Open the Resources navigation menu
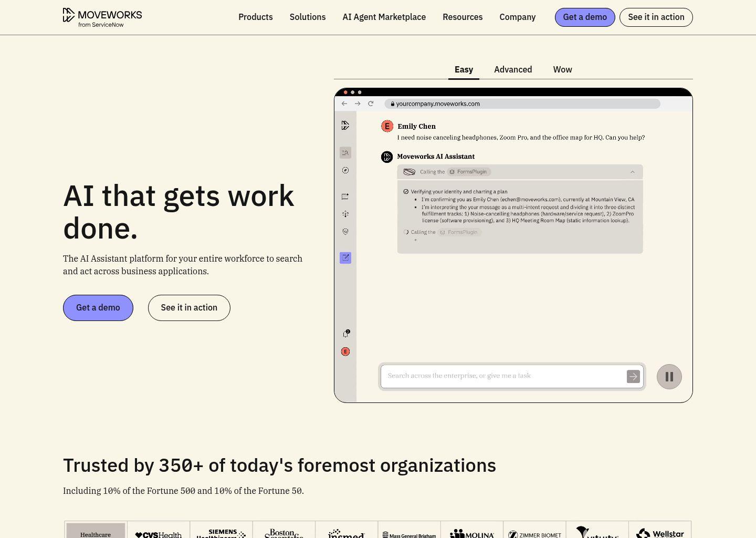This screenshot has height=538, width=756. tap(463, 17)
